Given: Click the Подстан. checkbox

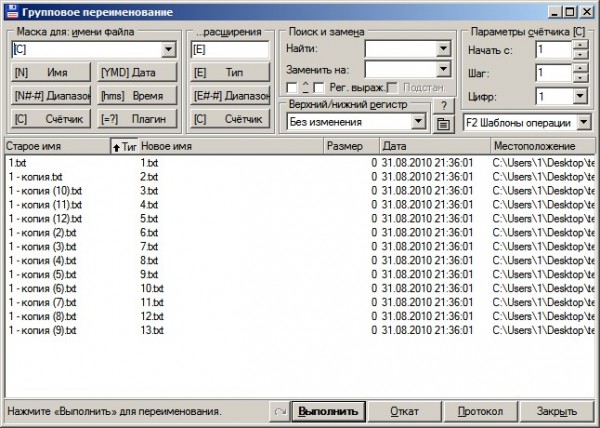Looking at the screenshot, I should 392,88.
